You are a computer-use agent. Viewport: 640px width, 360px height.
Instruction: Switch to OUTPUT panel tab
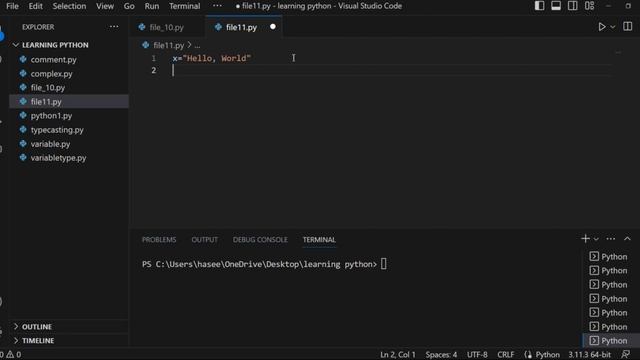tap(204, 240)
